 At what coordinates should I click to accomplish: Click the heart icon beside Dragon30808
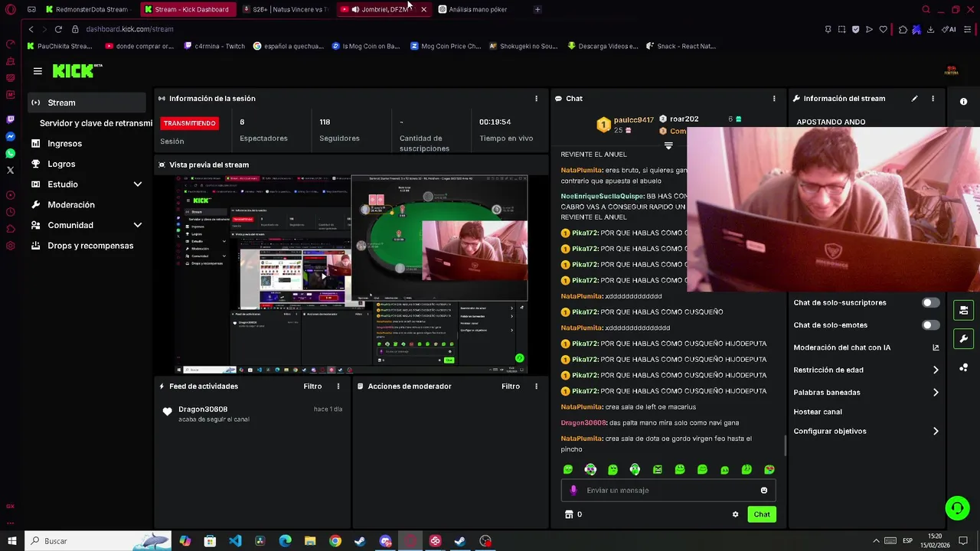168,412
